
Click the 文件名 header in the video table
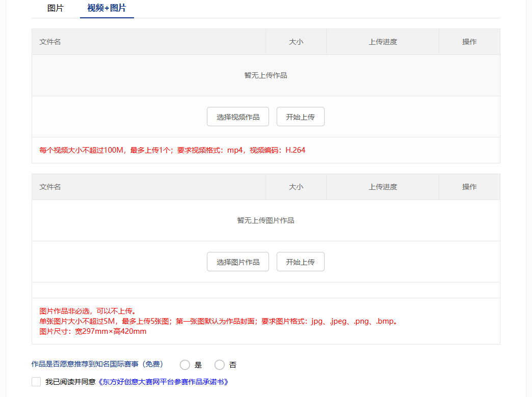(49, 41)
